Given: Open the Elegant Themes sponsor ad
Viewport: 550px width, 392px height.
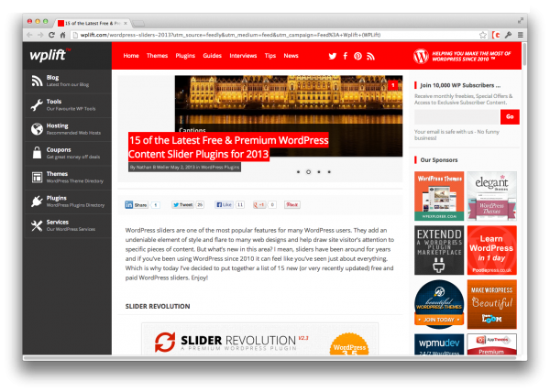Looking at the screenshot, I should click(491, 196).
